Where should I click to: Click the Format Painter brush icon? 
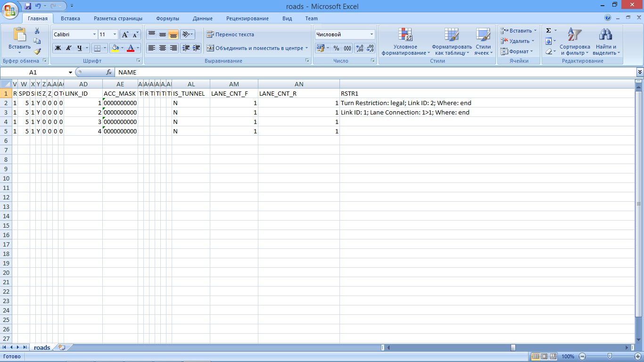pos(37,51)
